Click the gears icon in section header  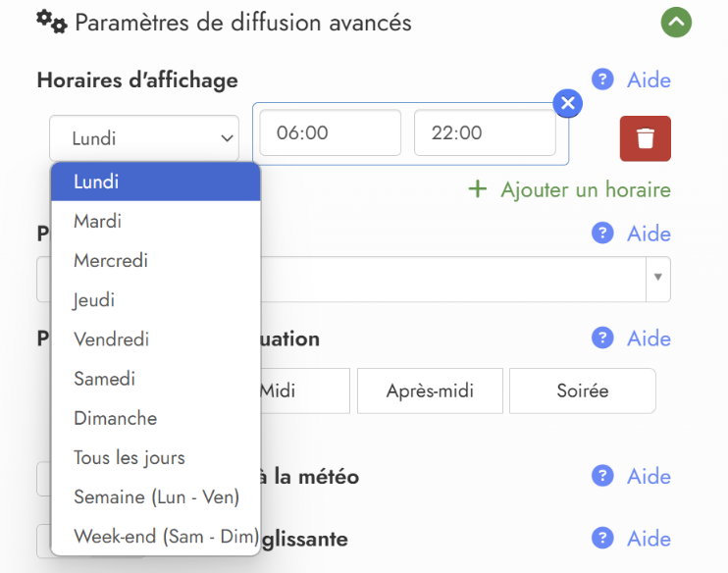tap(51, 22)
